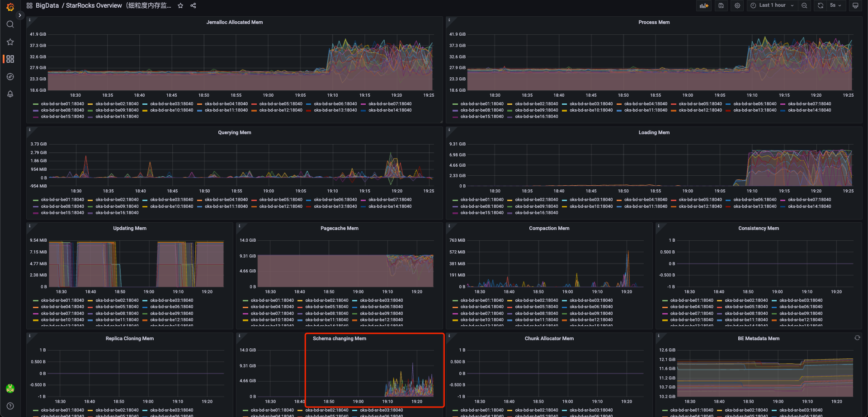Open dashboard settings gear icon
This screenshot has width=868, height=417.
pyautogui.click(x=737, y=5)
